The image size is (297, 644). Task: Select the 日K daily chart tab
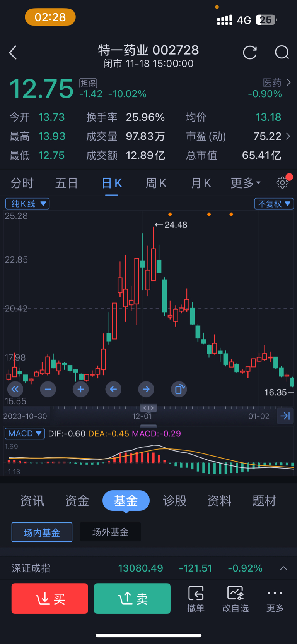click(112, 183)
